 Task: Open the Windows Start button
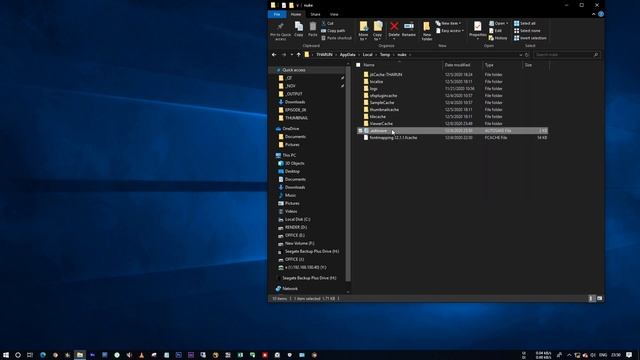(6, 355)
